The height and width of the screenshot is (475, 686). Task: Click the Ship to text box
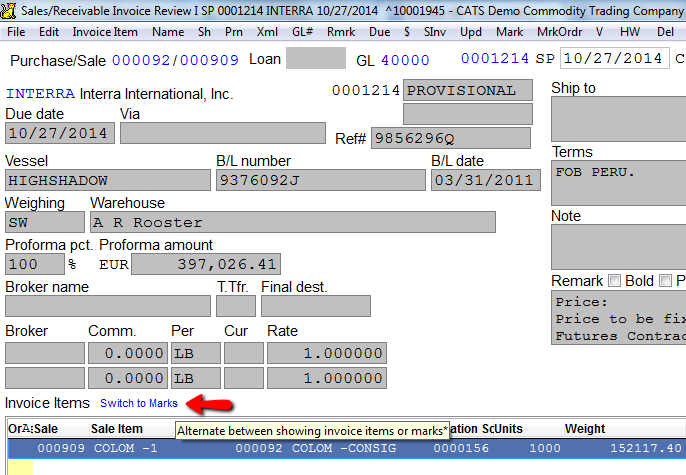click(x=618, y=119)
